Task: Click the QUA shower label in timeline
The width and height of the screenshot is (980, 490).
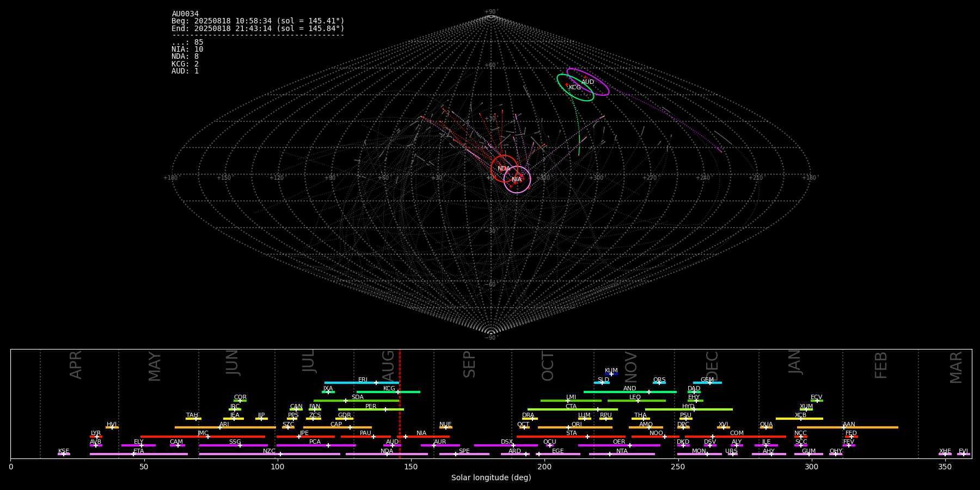Action: pos(766,424)
